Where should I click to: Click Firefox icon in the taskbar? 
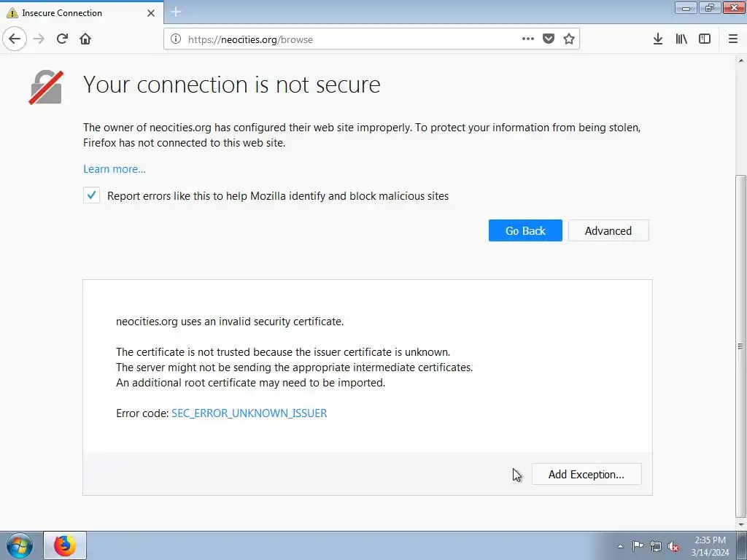click(65, 545)
